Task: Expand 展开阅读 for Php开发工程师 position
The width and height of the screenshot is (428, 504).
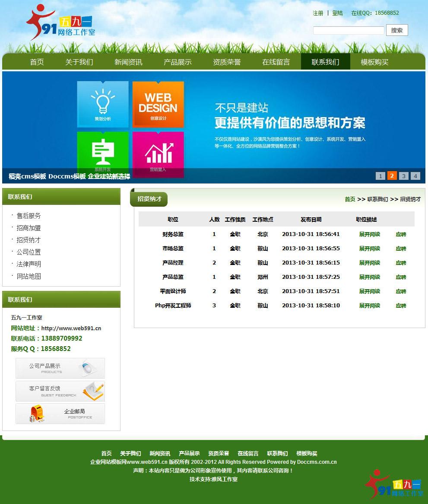Action: pyautogui.click(x=369, y=306)
